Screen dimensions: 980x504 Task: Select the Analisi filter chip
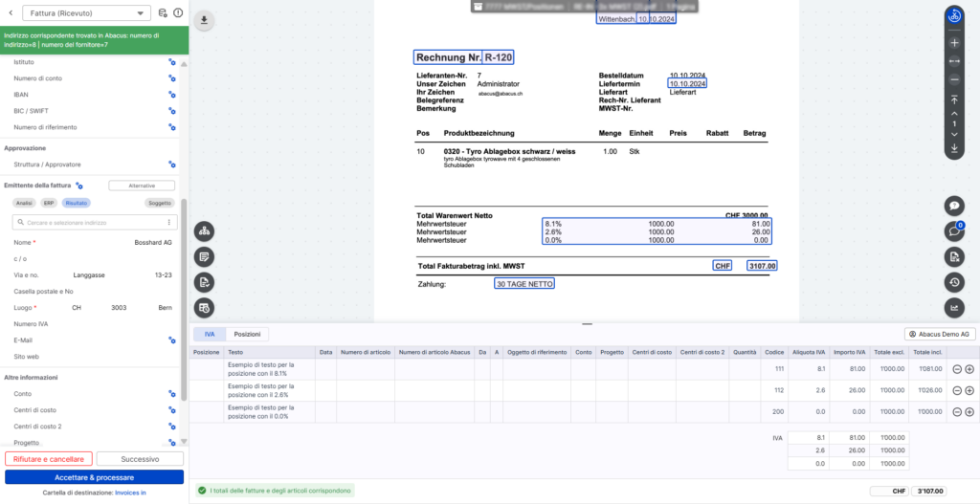25,203
